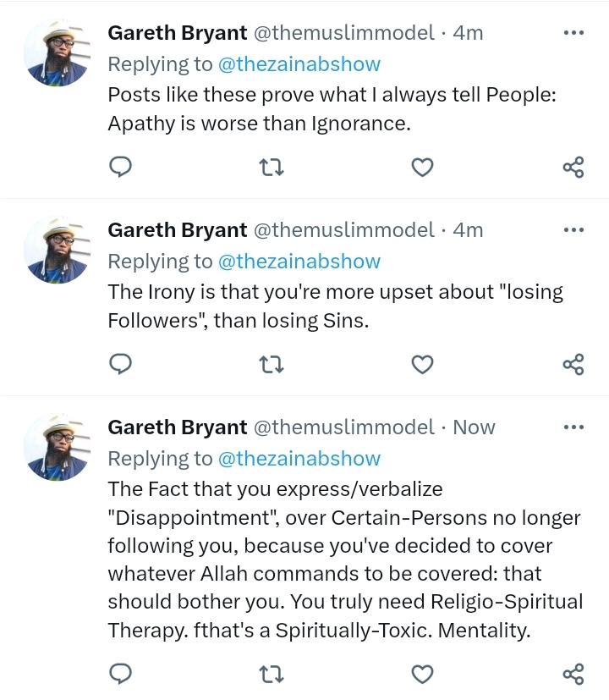
Task: Open Gareth Bryant's avatar on the third tweet
Action: coord(57,447)
